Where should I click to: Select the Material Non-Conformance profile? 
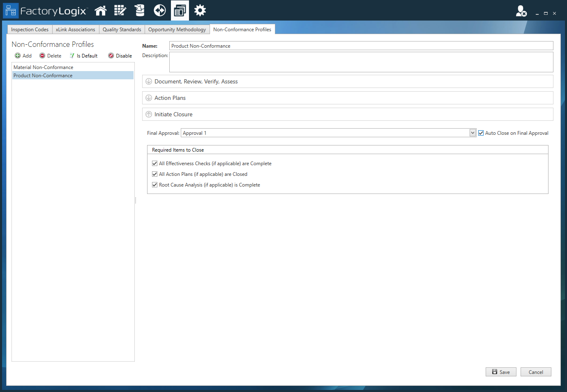tap(43, 67)
